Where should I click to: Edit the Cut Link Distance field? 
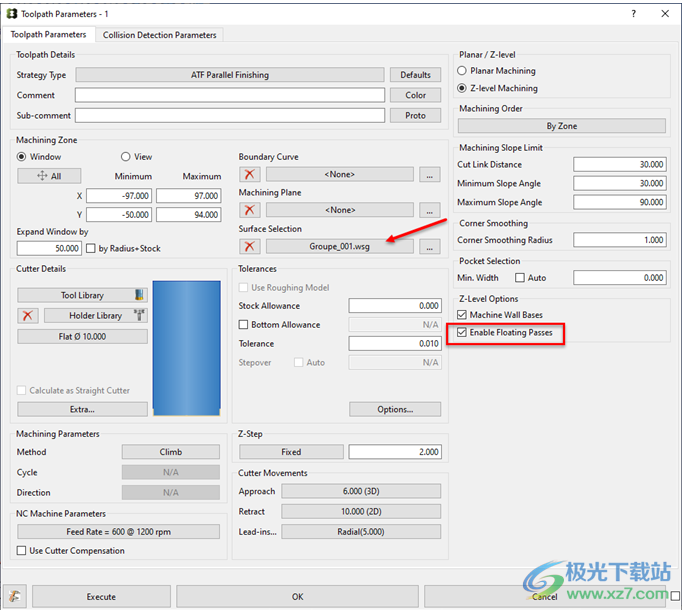pyautogui.click(x=620, y=164)
